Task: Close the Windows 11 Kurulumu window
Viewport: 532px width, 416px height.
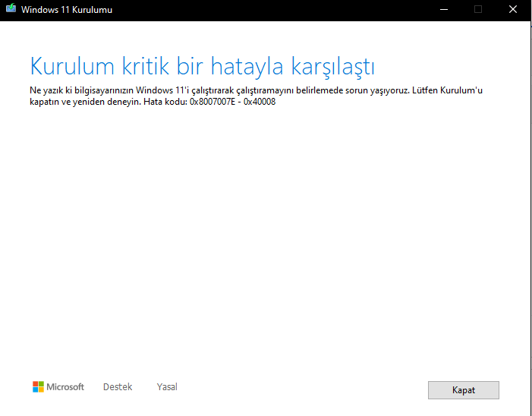Action: [513, 9]
